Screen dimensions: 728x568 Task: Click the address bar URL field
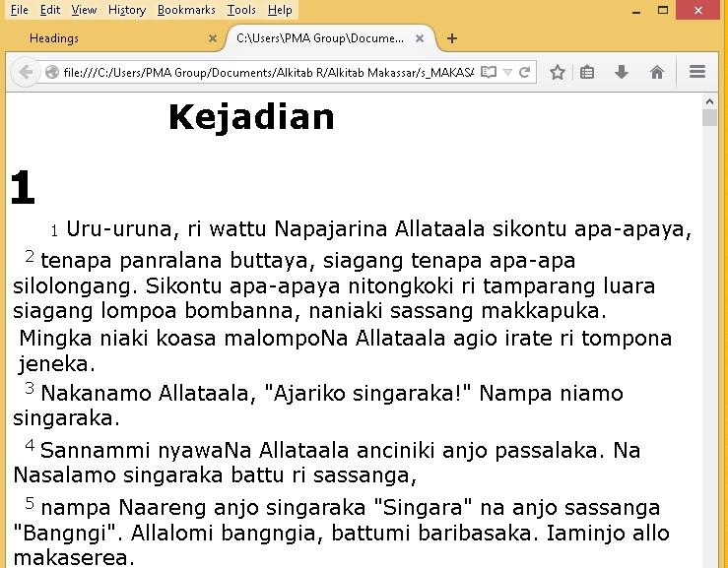pos(268,73)
